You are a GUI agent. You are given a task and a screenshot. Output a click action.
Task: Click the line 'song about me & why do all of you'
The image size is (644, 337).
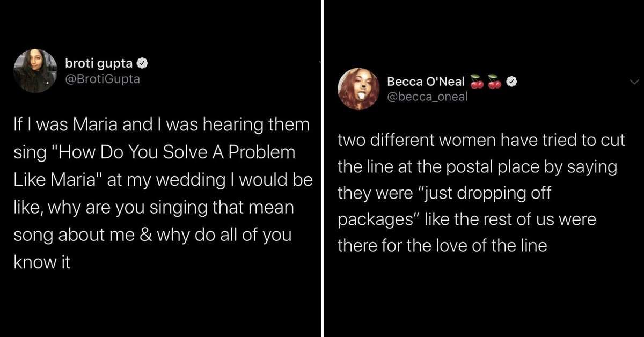click(x=153, y=236)
